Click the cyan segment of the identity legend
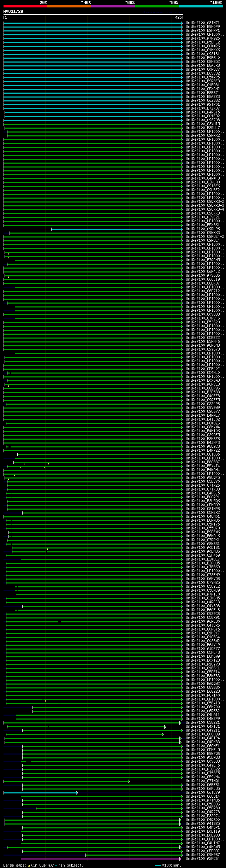 pyautogui.click(x=201, y=6)
